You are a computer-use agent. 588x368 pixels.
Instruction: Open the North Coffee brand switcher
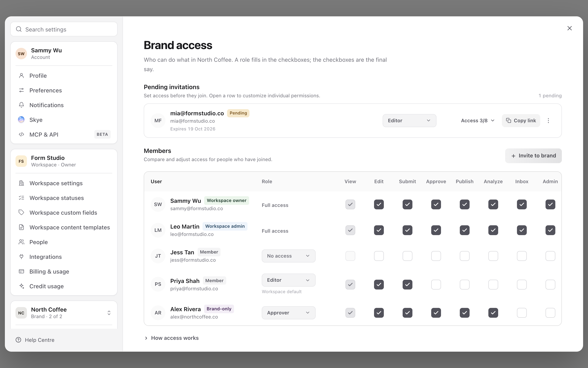point(64,313)
